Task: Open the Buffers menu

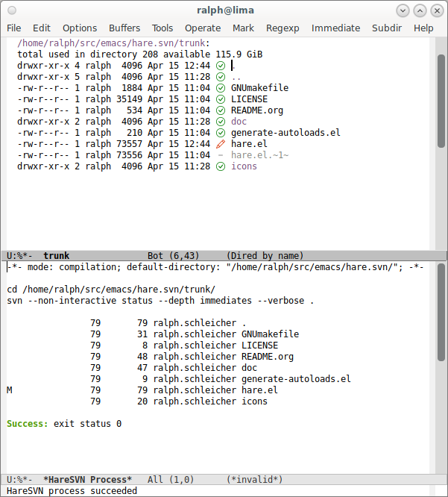Action: [x=124, y=28]
